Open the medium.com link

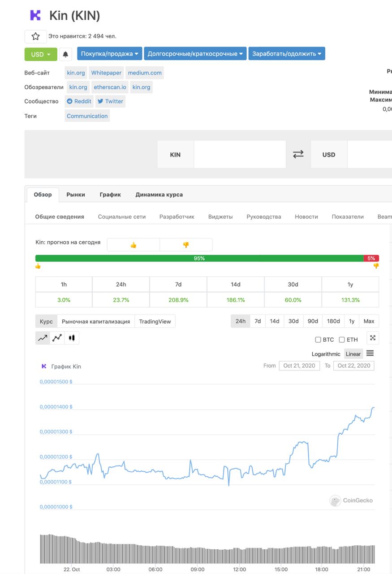[x=145, y=73]
